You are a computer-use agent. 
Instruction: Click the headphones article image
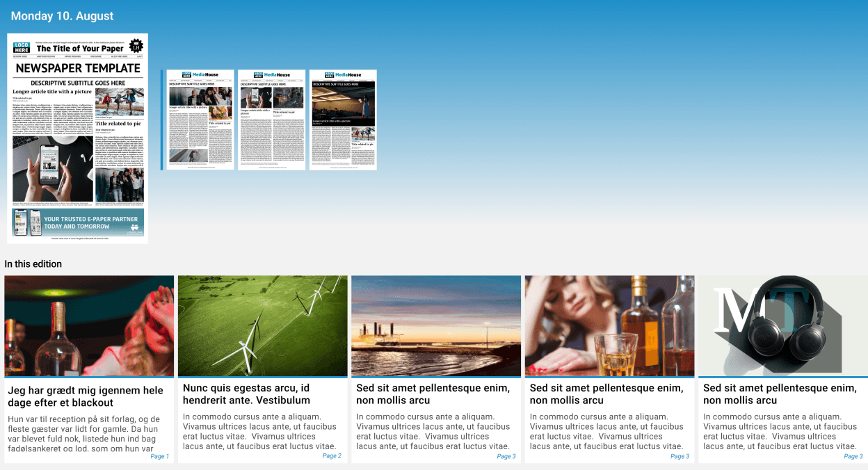click(783, 326)
